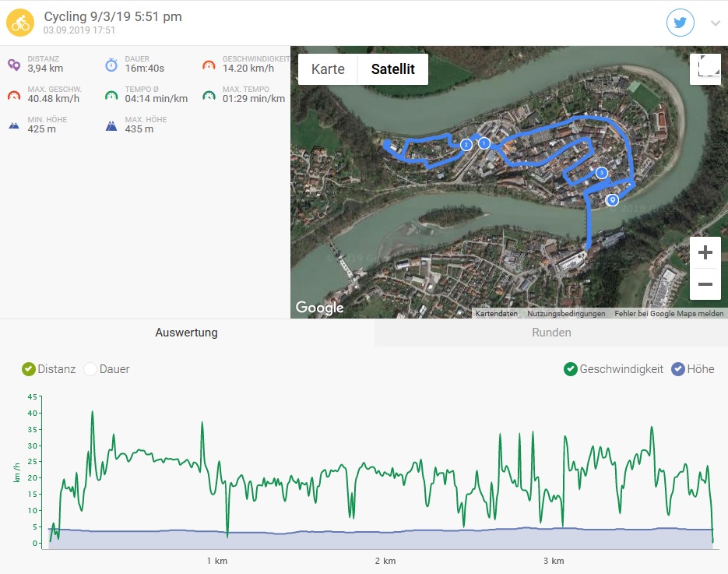The image size is (728, 574).
Task: Click the route start location pin
Action: click(613, 200)
